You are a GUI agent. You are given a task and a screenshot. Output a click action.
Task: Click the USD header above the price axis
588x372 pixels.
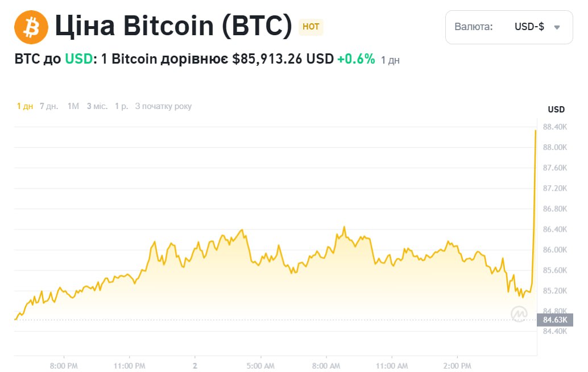click(556, 110)
